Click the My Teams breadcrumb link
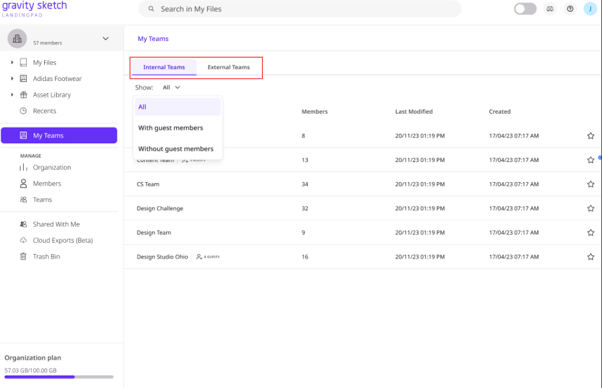 [153, 38]
